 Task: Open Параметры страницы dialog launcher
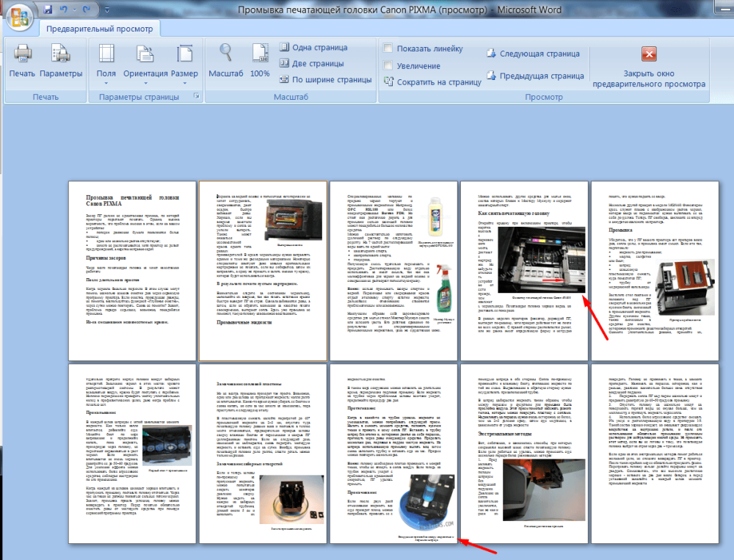tap(197, 96)
